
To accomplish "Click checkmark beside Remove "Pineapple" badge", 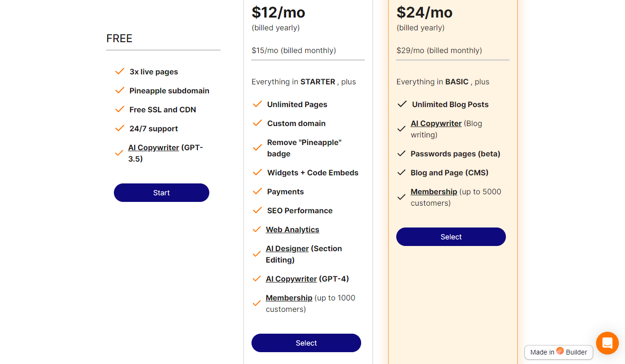I will tap(257, 148).
